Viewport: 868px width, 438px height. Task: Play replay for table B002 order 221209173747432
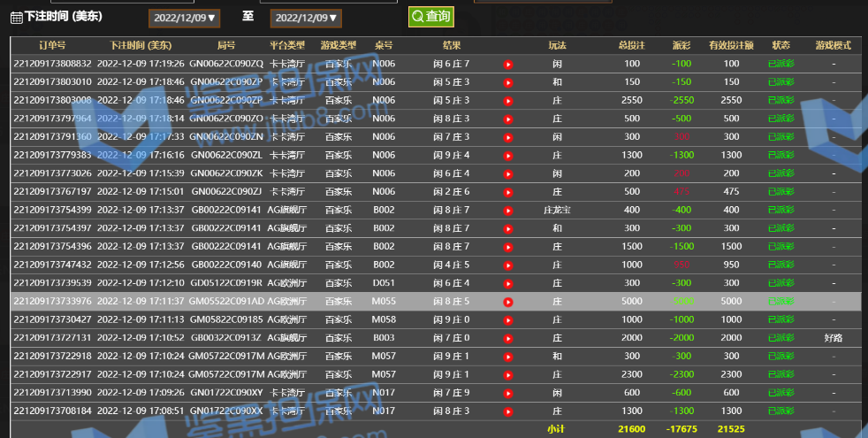(508, 265)
